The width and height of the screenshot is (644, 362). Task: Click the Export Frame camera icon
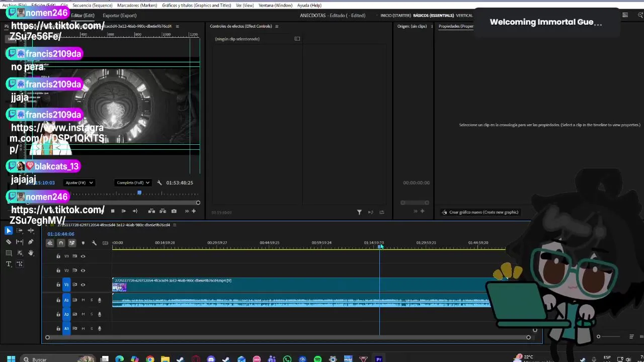click(x=174, y=211)
